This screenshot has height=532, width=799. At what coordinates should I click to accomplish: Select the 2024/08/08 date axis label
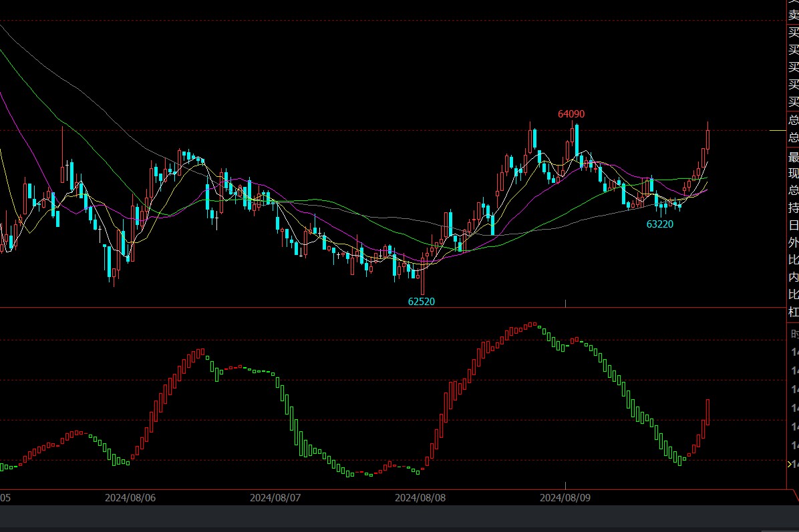420,498
